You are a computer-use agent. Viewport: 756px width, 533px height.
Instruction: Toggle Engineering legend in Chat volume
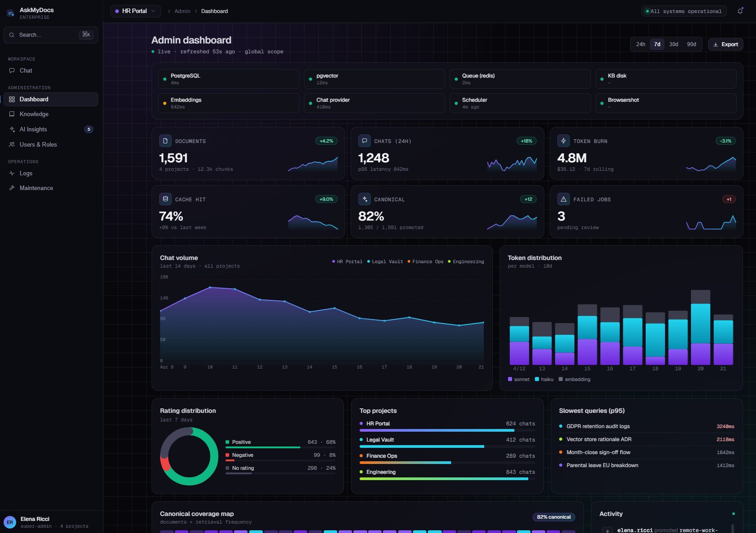click(466, 261)
